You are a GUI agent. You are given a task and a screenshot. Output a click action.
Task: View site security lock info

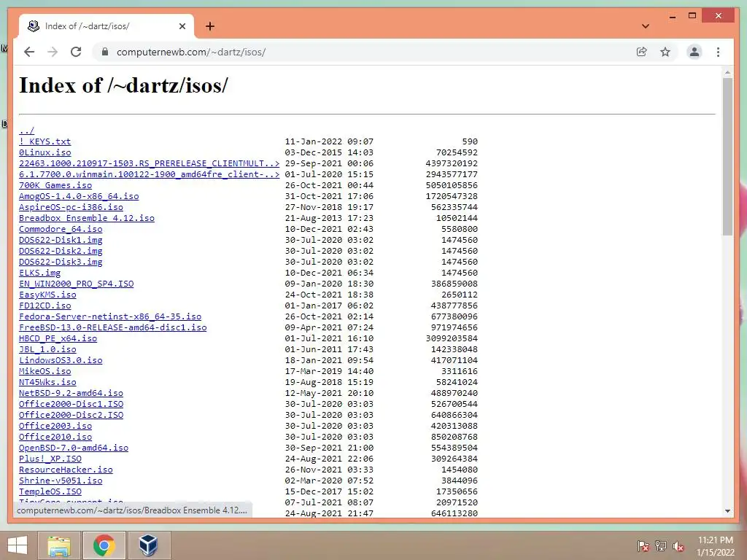tap(105, 52)
